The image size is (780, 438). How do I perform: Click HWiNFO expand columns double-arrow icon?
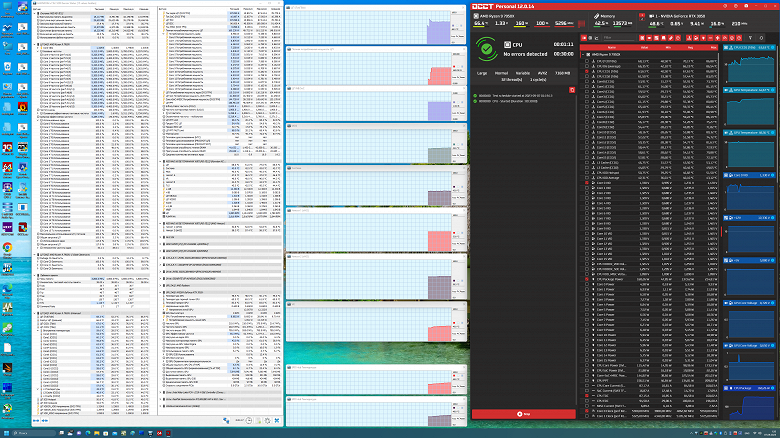click(36, 421)
